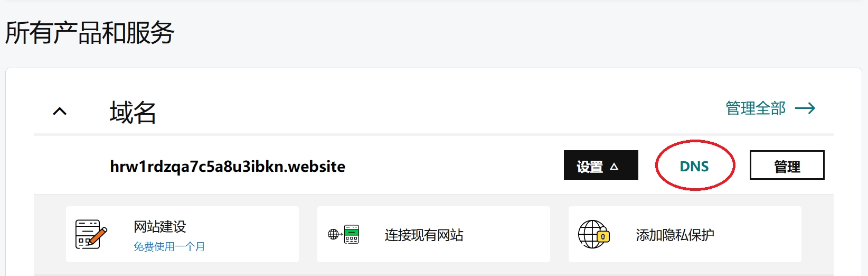Click blank space in the 连接现有网站 card
This screenshot has height=276, width=868.
(507, 234)
